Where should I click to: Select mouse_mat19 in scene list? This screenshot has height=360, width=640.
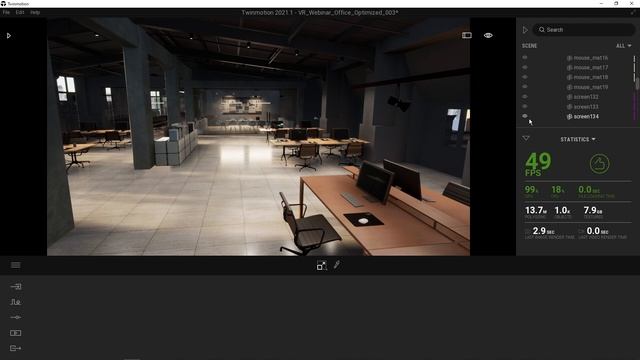591,87
